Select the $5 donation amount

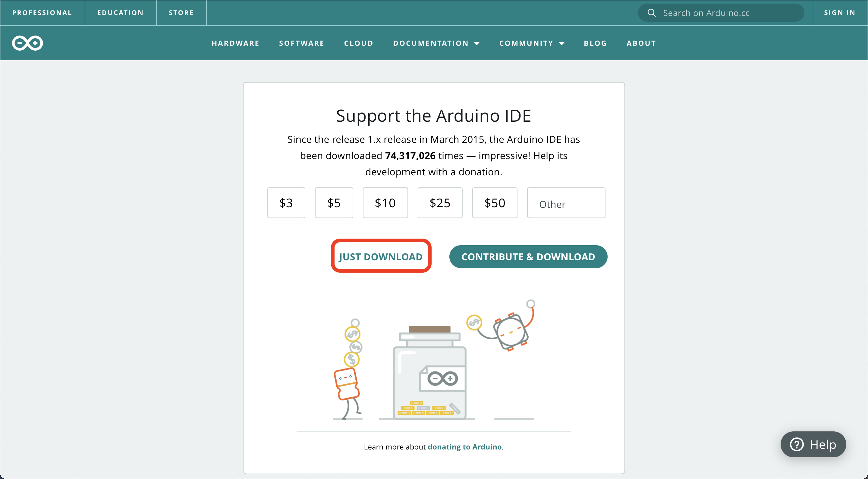pos(334,203)
